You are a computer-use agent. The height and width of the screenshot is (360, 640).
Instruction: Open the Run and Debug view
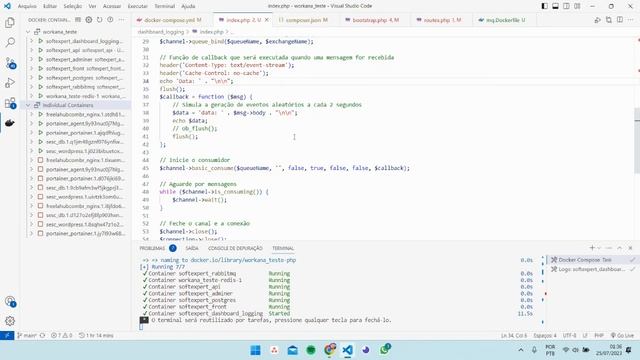click(x=10, y=83)
